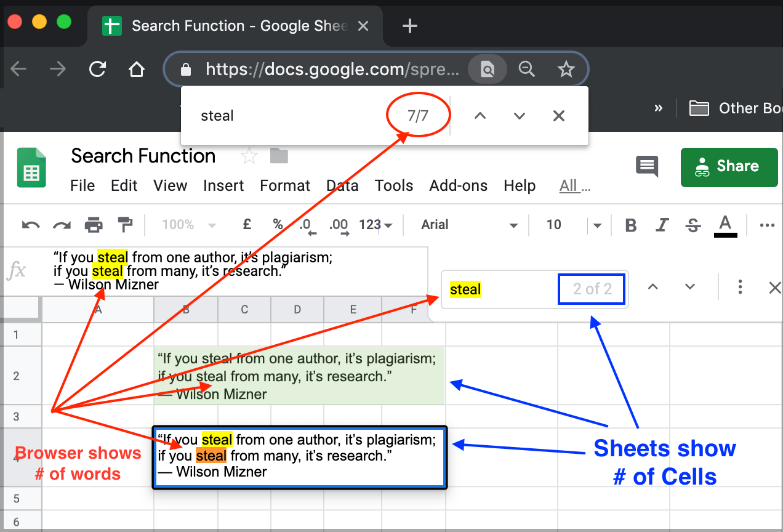The image size is (783, 532).
Task: Increase decimal places icon
Action: click(339, 226)
